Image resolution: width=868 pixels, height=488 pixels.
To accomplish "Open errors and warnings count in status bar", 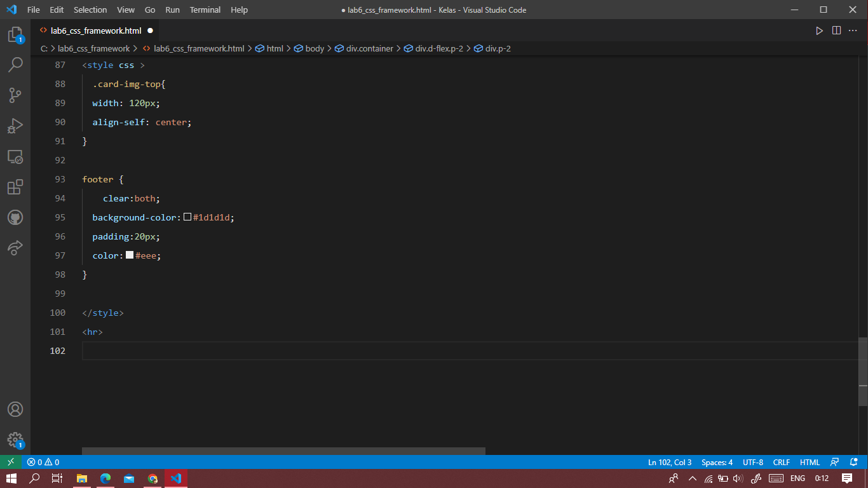I will coord(43,462).
